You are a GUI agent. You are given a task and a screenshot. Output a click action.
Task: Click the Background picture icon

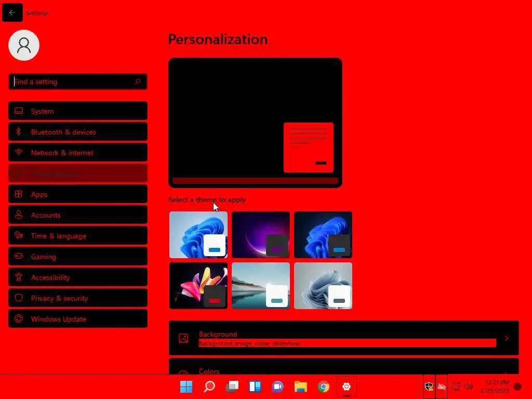tap(183, 338)
